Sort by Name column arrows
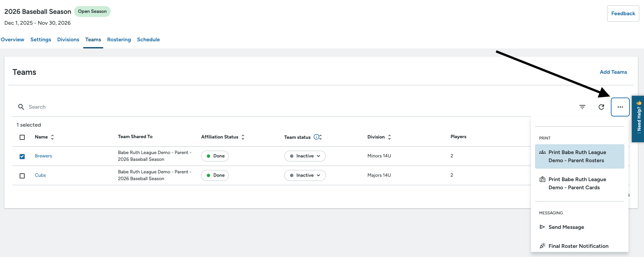Image resolution: width=644 pixels, height=257 pixels. pyautogui.click(x=52, y=137)
